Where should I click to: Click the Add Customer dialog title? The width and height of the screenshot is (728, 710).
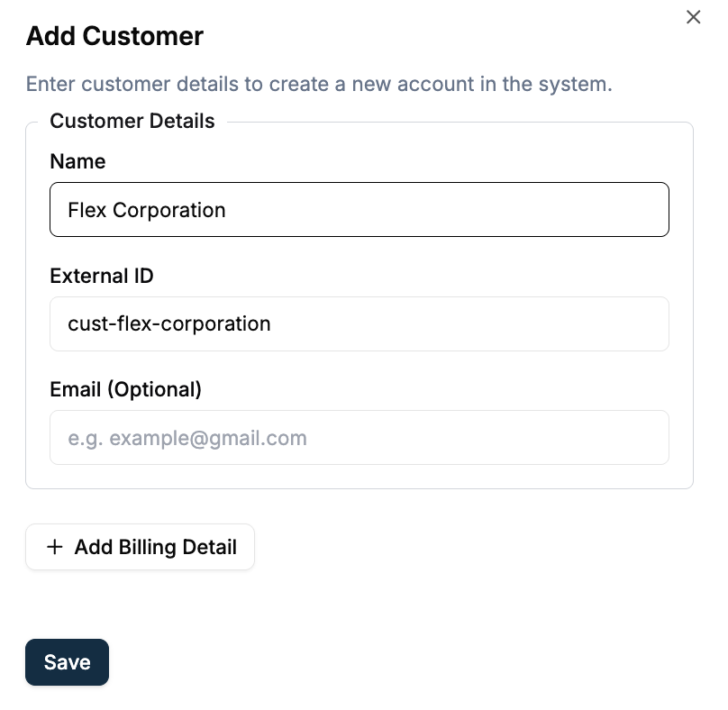[x=114, y=37]
